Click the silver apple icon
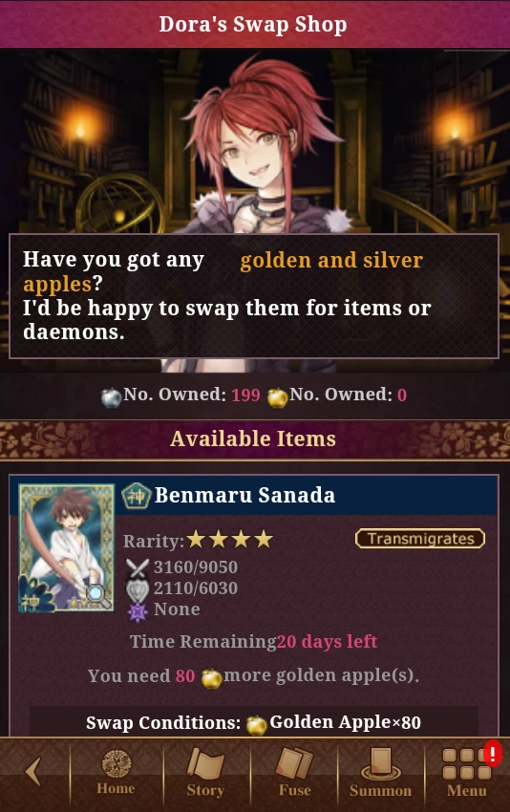Screen dimensions: 510x812 [111, 397]
